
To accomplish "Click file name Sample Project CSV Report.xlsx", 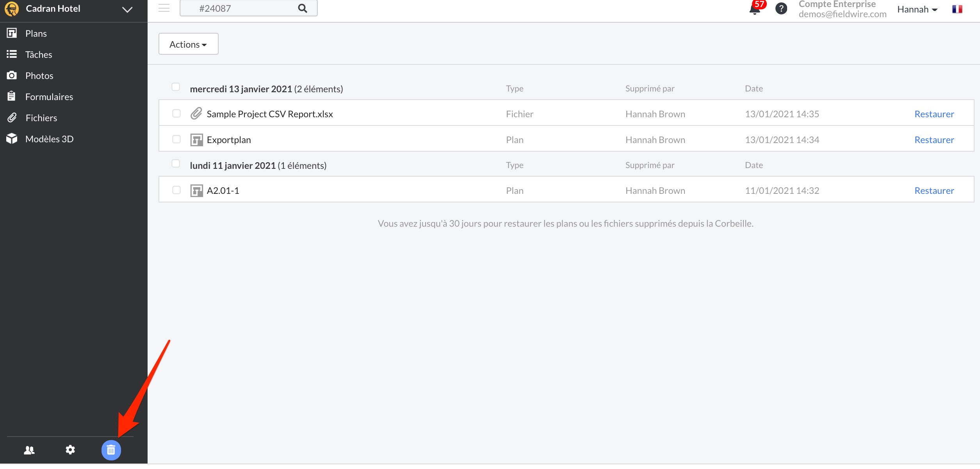I will point(270,114).
